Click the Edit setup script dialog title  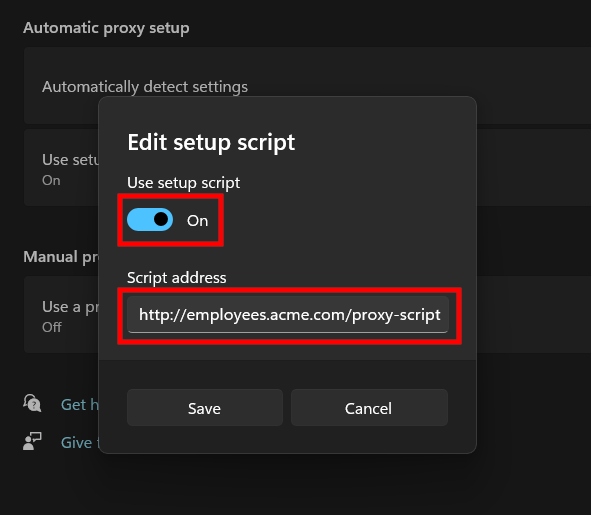[x=211, y=143]
